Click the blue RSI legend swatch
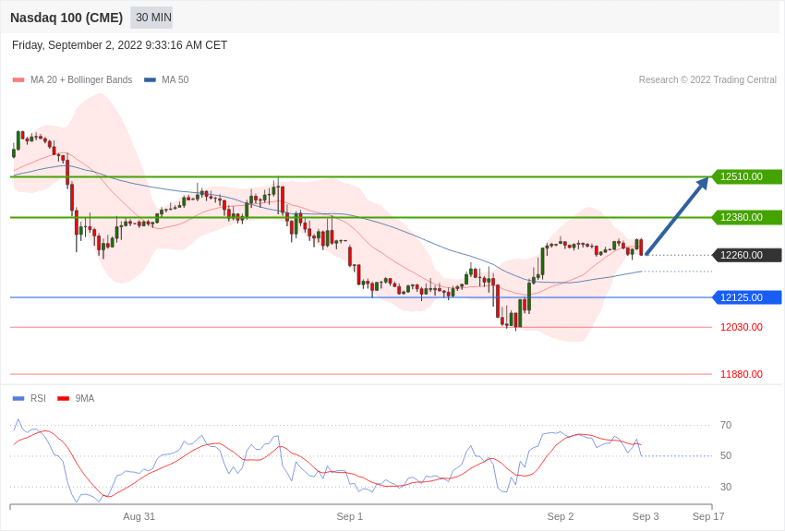The image size is (785, 532). (18, 399)
